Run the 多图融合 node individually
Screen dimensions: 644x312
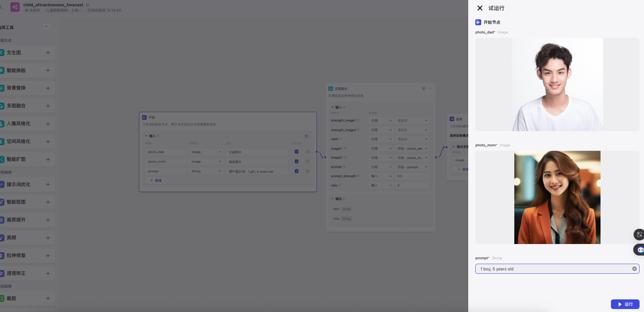[424, 88]
